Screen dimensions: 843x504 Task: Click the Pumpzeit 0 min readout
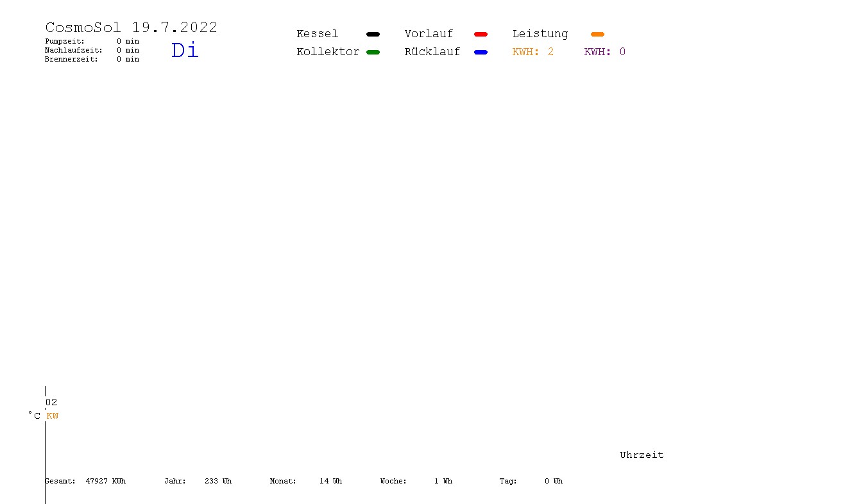click(92, 41)
